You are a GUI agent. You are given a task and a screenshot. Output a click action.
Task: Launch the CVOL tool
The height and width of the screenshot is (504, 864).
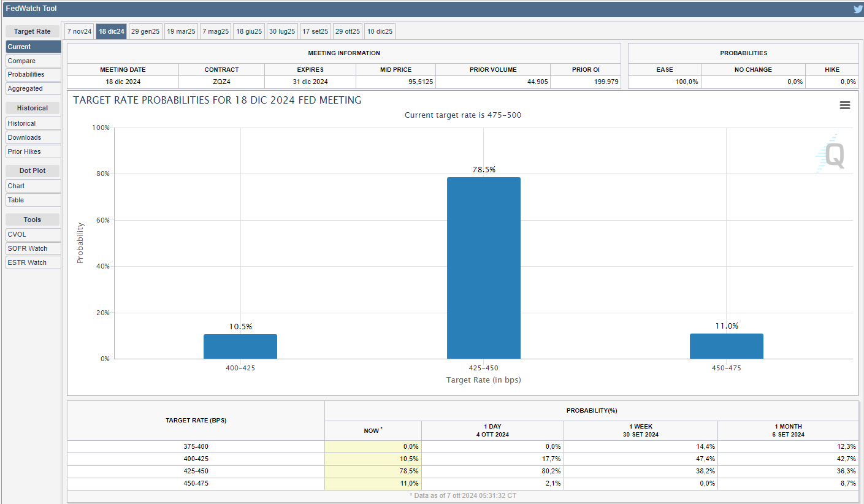click(x=33, y=234)
